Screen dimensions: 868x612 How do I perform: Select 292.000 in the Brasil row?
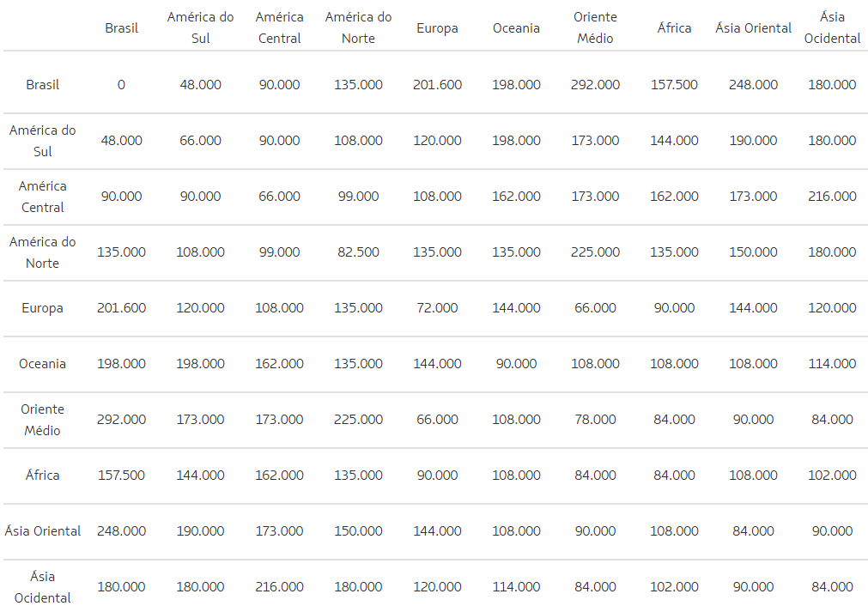click(595, 85)
